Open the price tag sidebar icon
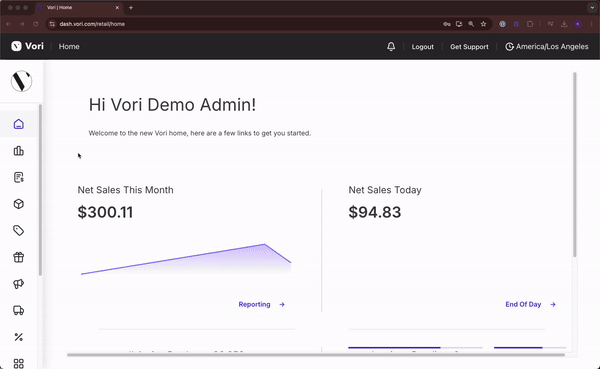This screenshot has height=369, width=600. pyautogui.click(x=18, y=230)
